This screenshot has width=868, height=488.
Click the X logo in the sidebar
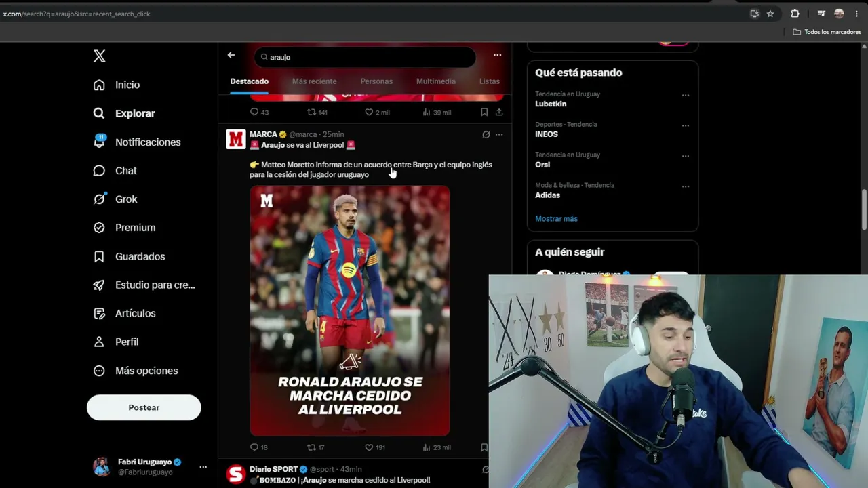[100, 56]
